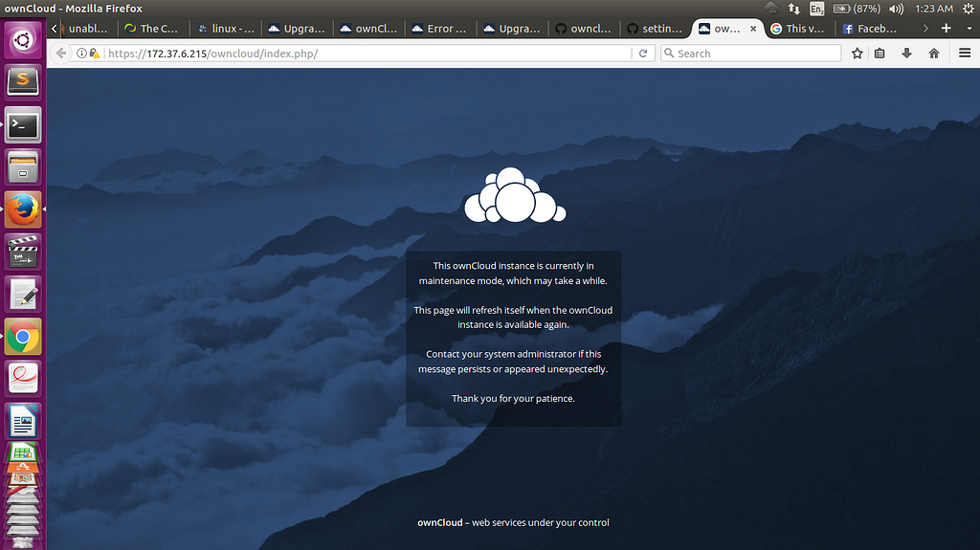Viewport: 980px width, 550px height.
Task: Switch to the 'The C...' tab
Action: click(x=151, y=28)
